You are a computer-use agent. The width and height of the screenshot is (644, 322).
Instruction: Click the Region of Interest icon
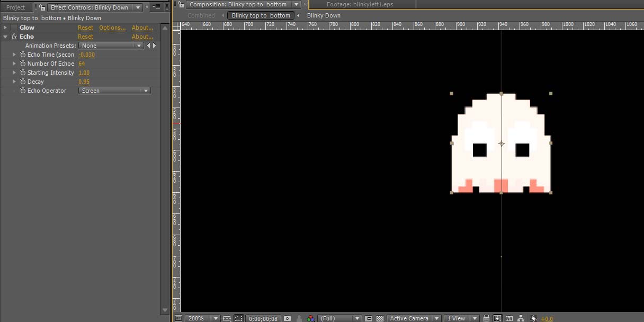point(369,318)
